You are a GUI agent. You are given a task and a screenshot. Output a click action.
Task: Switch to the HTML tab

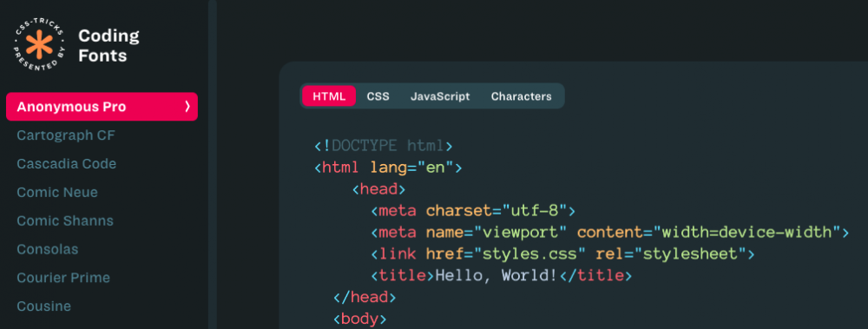(x=329, y=96)
